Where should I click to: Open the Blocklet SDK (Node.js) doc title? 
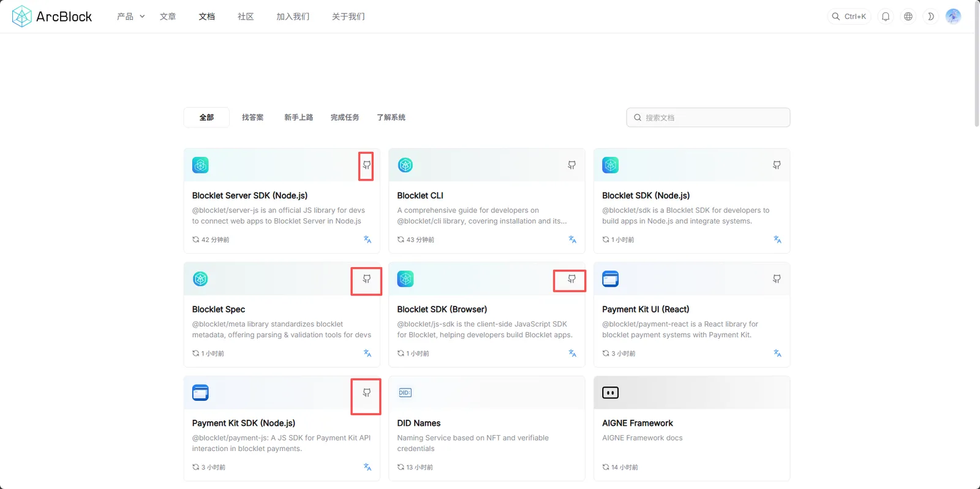[x=646, y=195]
